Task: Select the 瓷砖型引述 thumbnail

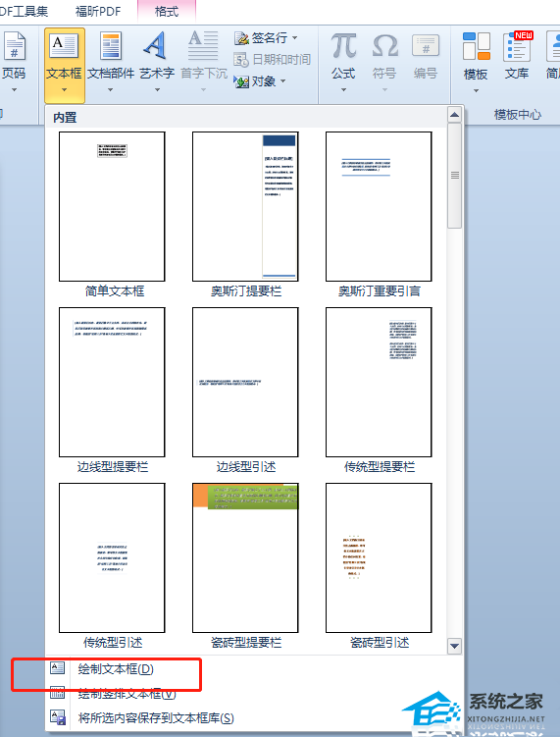Action: pos(379,558)
